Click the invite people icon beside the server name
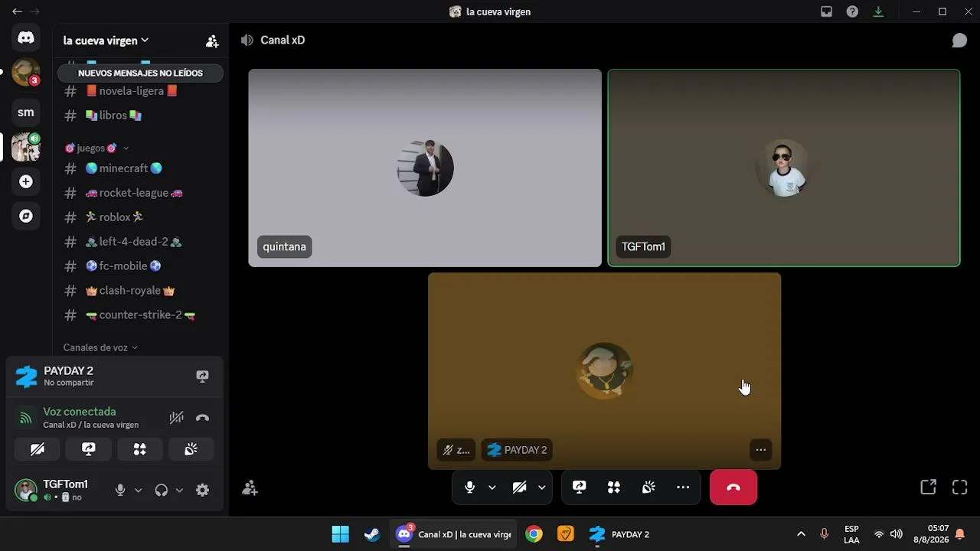This screenshot has width=980, height=551. pyautogui.click(x=212, y=41)
